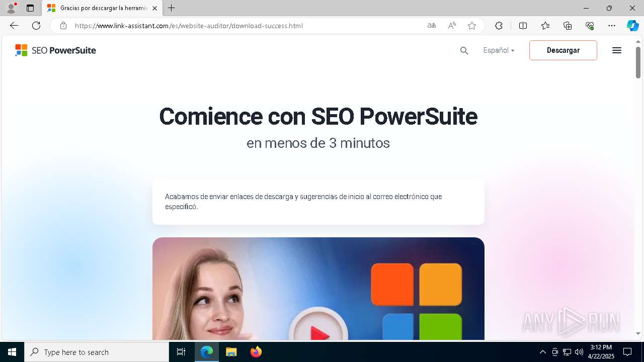Add this page to favorites star
This screenshot has height=362, width=644.
click(472, 26)
